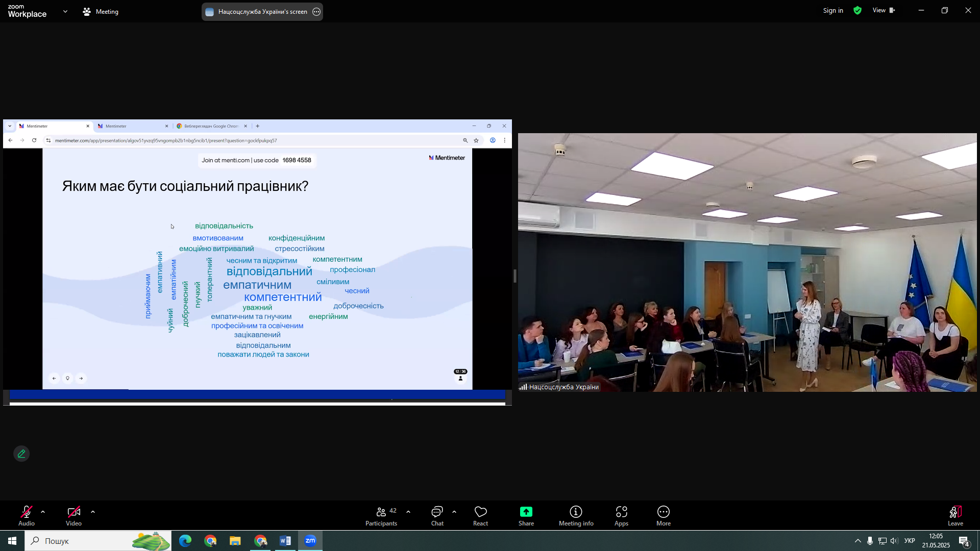Open the Chat panel
Screen dimensions: 980x551
pos(437,515)
